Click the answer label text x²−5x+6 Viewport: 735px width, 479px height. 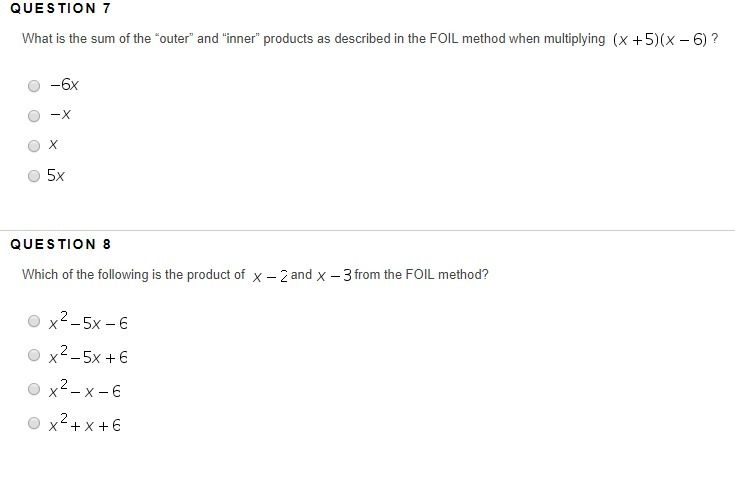click(88, 355)
